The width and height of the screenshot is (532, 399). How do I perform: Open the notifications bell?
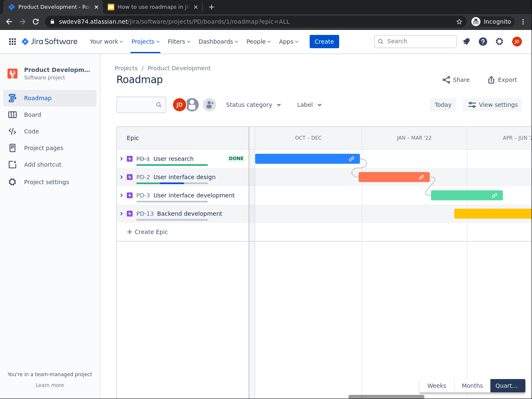[x=466, y=42]
